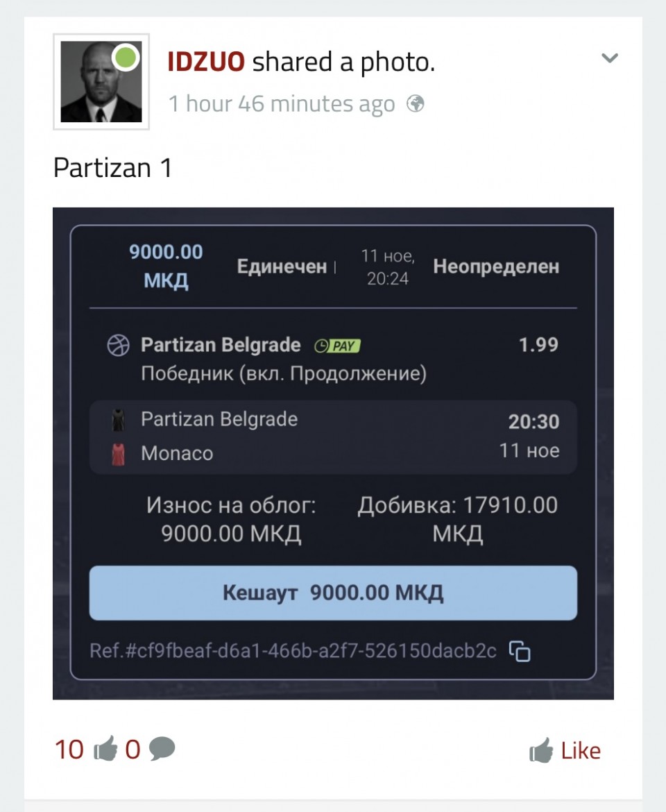Copy the bet reference code icon

point(520,651)
